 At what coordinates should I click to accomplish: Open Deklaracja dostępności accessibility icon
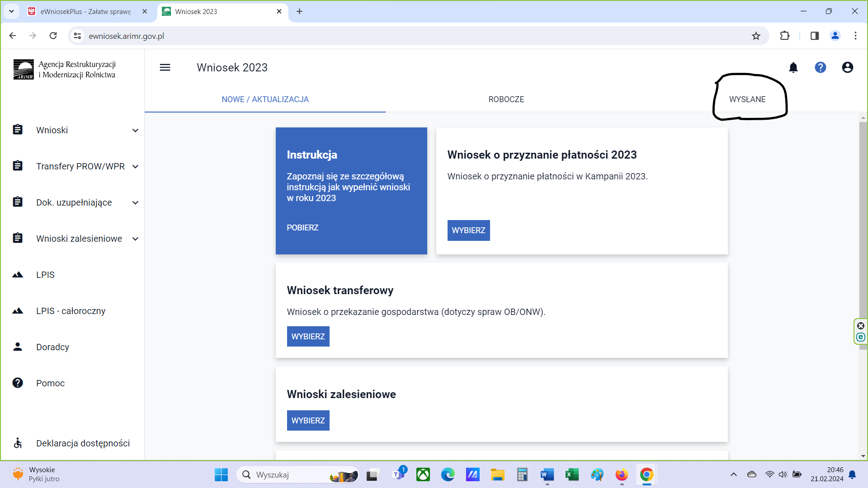pyautogui.click(x=18, y=443)
